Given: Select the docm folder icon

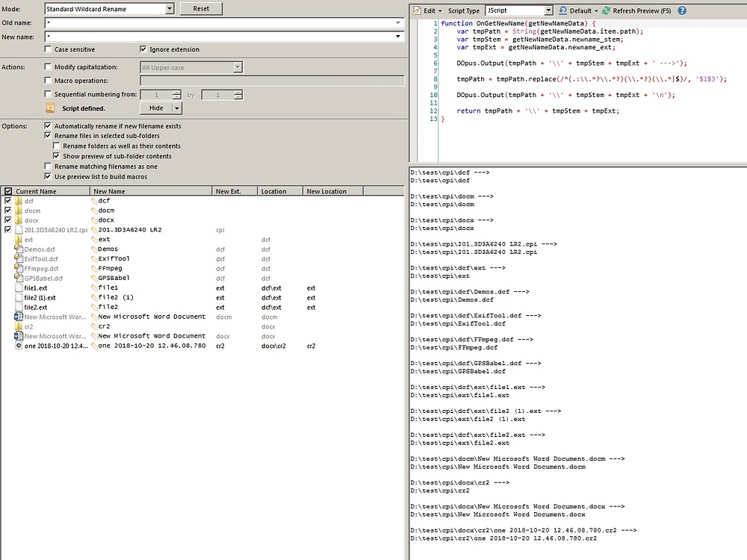Looking at the screenshot, I should coord(18,210).
